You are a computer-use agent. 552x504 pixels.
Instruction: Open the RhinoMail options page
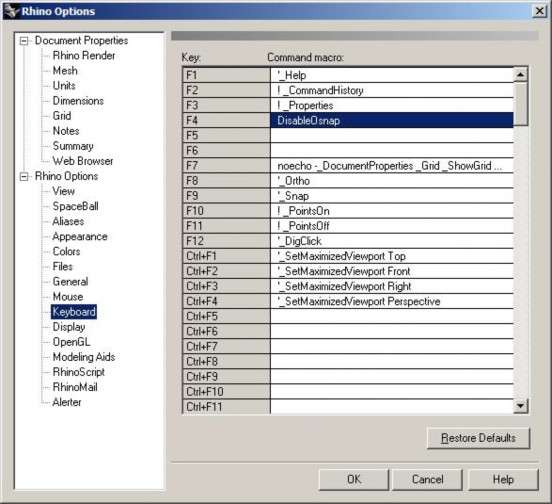[75, 387]
